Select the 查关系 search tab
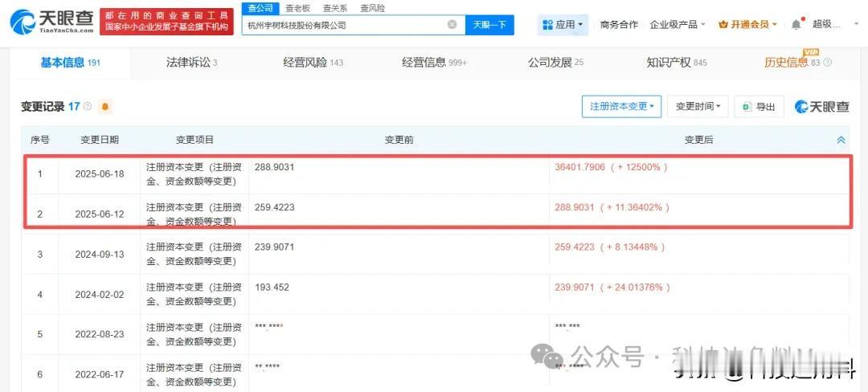Image resolution: width=868 pixels, height=392 pixels. (x=335, y=8)
